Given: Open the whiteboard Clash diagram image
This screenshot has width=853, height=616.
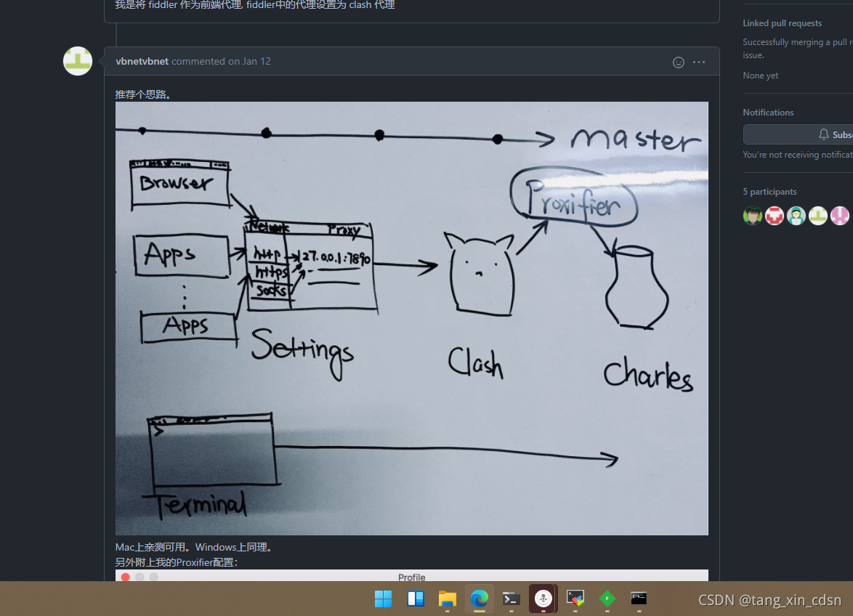Looking at the screenshot, I should tap(412, 319).
